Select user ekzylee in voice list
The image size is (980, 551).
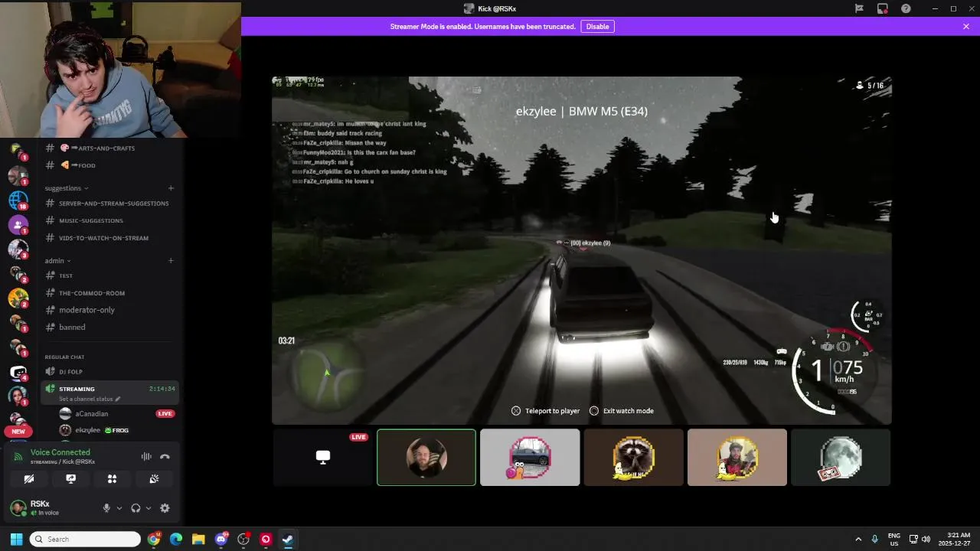coord(87,430)
